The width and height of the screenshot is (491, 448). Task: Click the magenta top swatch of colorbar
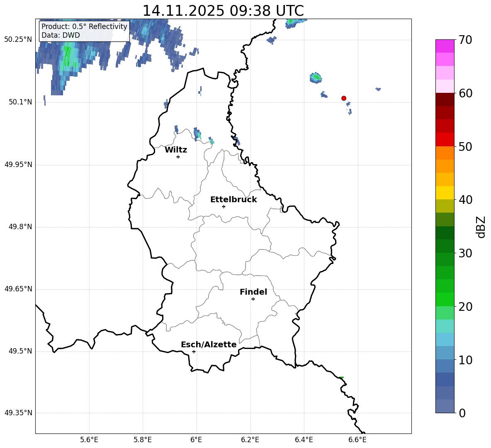click(x=445, y=46)
